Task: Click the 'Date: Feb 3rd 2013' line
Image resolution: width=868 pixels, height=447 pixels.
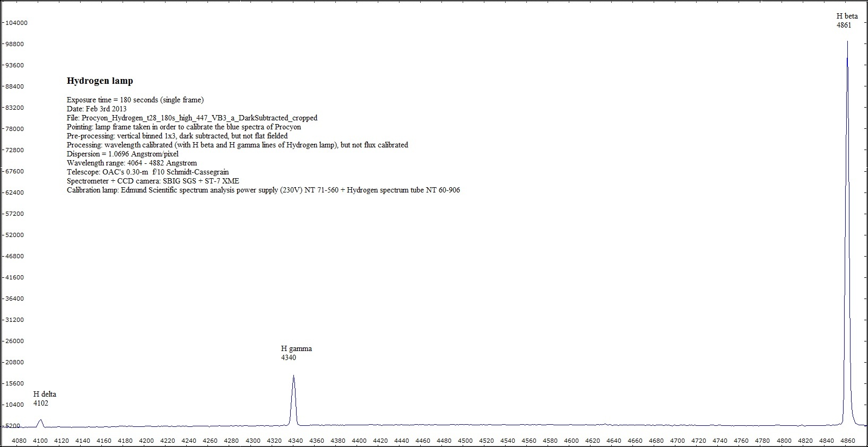Action: [97, 109]
